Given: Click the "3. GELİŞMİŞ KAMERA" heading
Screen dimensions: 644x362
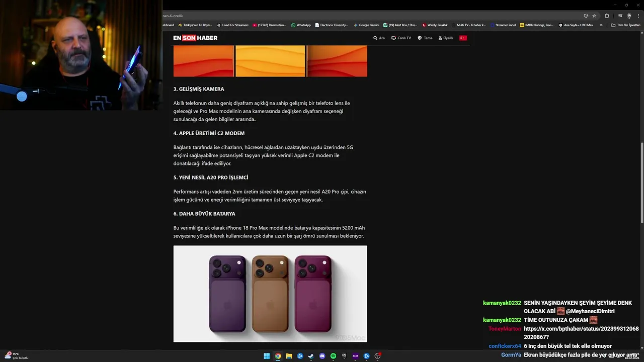Looking at the screenshot, I should coord(199,89).
